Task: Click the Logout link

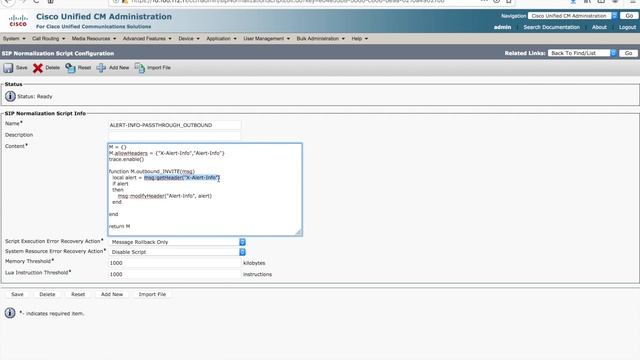Action: [627, 27]
